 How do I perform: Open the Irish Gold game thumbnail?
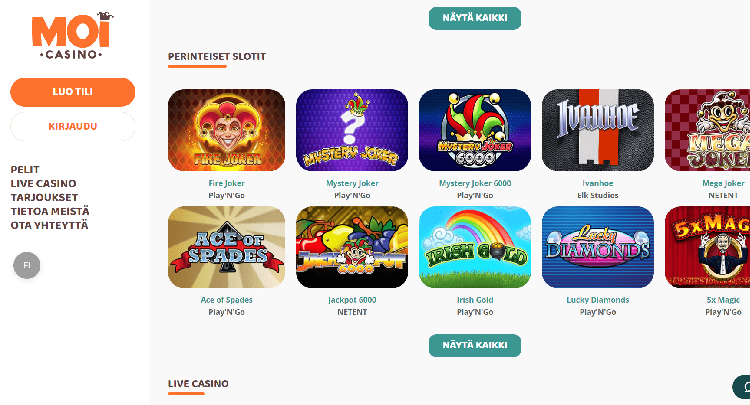point(475,247)
